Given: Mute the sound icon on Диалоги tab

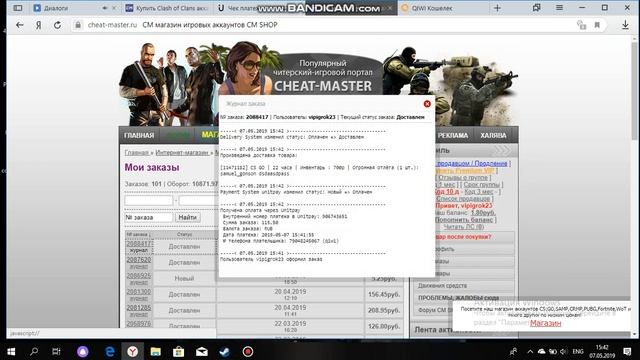Looking at the screenshot, I should [104, 8].
